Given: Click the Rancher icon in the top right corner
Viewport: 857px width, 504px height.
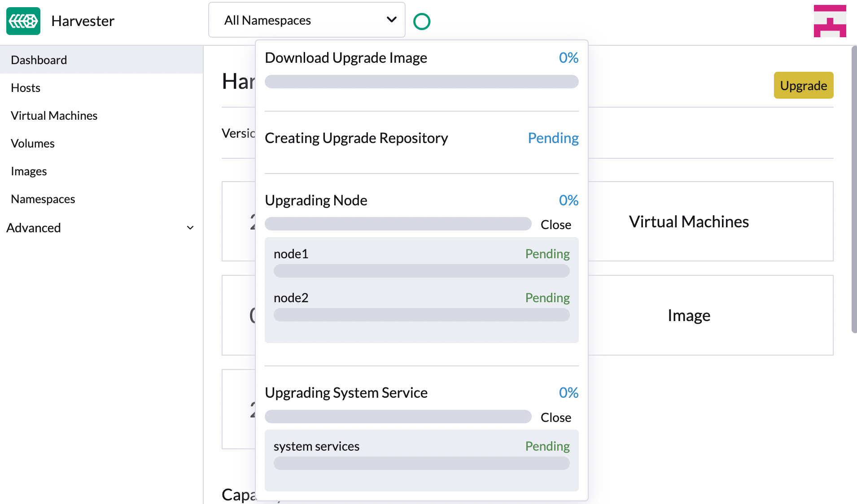Looking at the screenshot, I should (x=829, y=21).
